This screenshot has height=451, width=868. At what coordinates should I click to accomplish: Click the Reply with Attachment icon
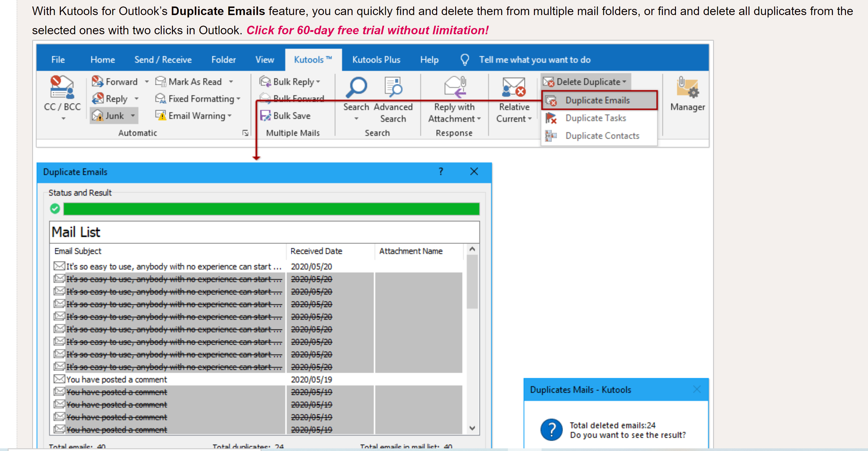coord(455,87)
